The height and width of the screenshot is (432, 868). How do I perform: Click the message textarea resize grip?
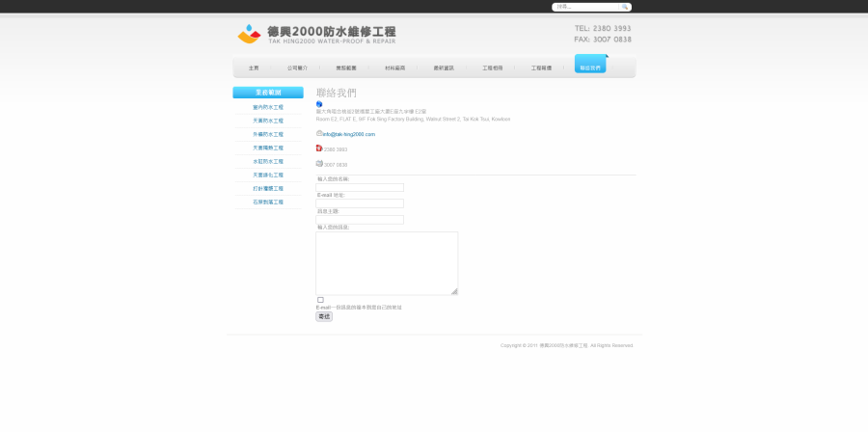(x=454, y=291)
